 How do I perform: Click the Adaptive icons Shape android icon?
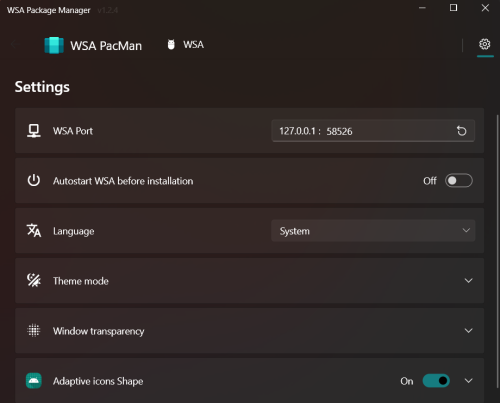(x=34, y=381)
